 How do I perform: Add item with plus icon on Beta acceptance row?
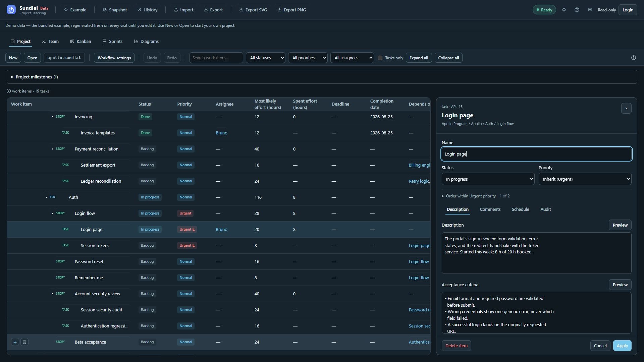pyautogui.click(x=15, y=342)
